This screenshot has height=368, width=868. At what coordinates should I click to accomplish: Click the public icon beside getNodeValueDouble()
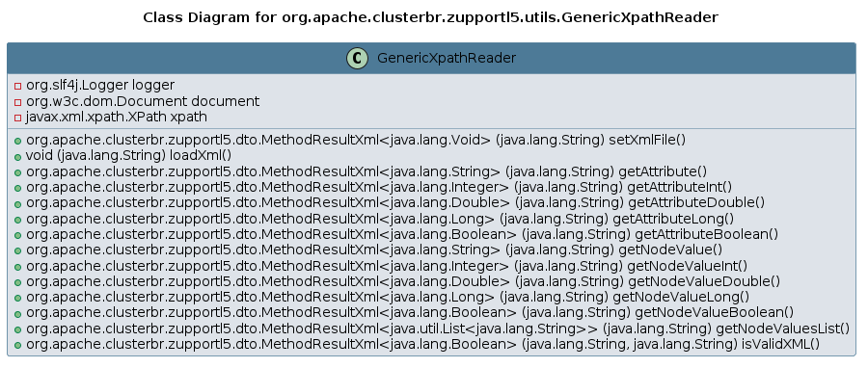pyautogui.click(x=17, y=283)
